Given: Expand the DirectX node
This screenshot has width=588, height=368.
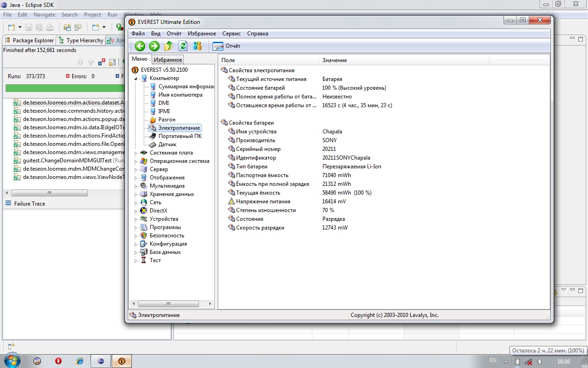Looking at the screenshot, I should (x=136, y=211).
